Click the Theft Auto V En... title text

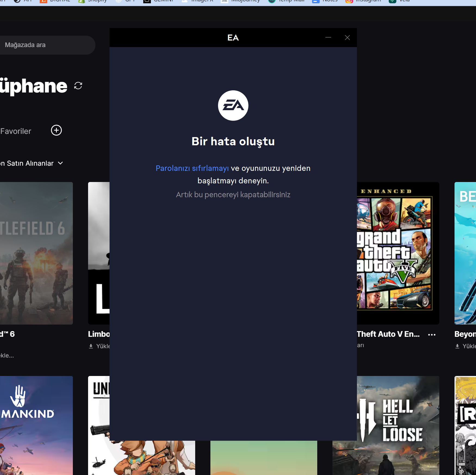(388, 334)
